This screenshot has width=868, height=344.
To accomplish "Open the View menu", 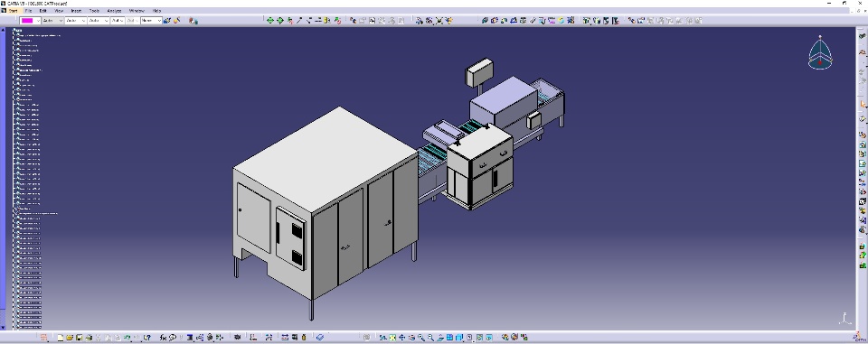I will 59,11.
